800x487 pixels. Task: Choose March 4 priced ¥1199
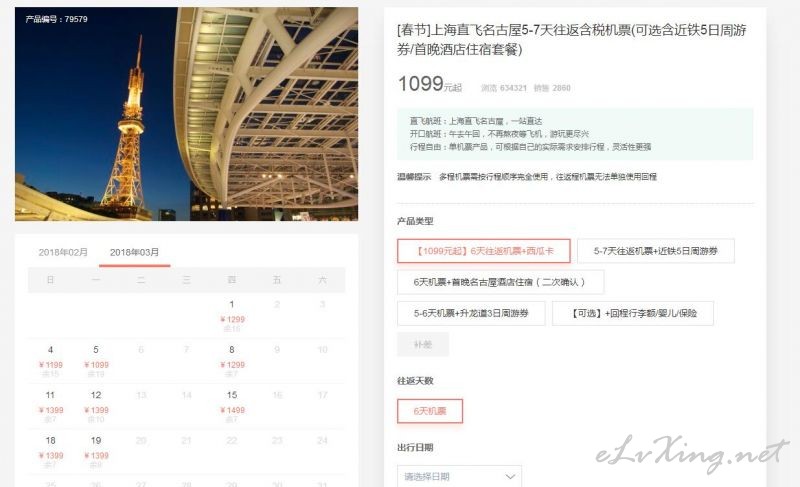point(51,362)
